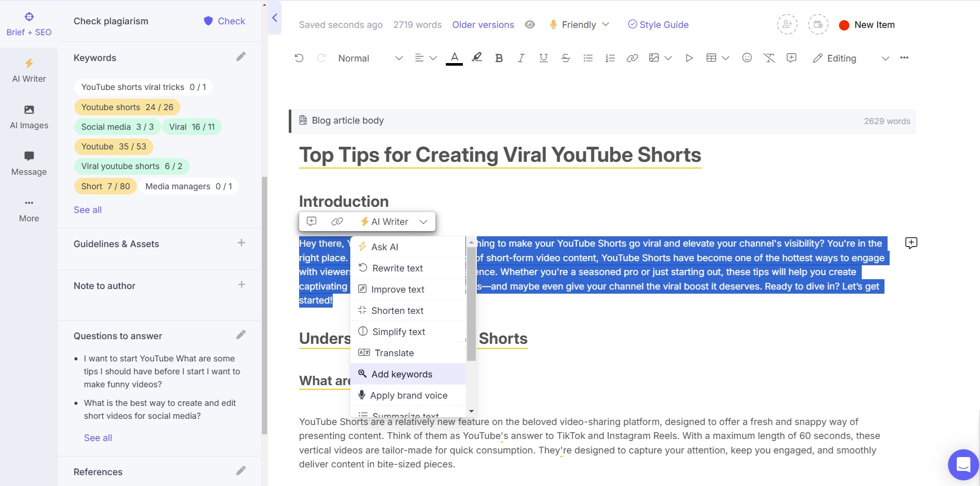Expand the Note to author section
980x486 pixels.
(241, 285)
